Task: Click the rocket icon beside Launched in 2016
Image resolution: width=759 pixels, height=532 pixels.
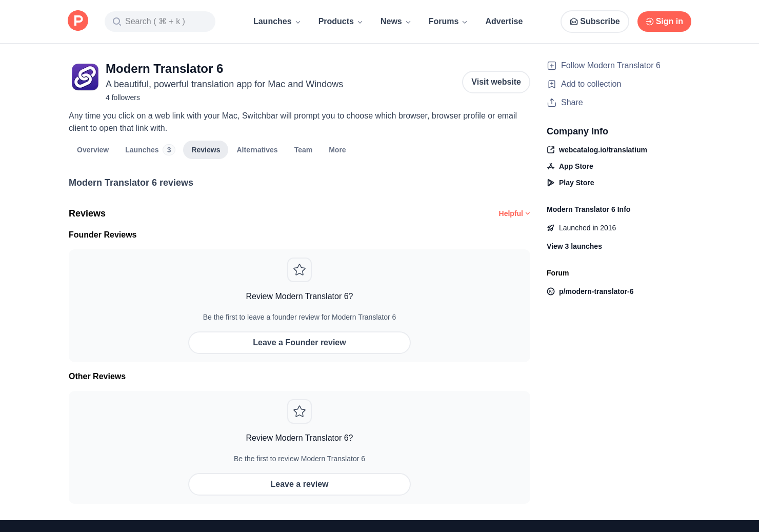Action: pos(551,228)
